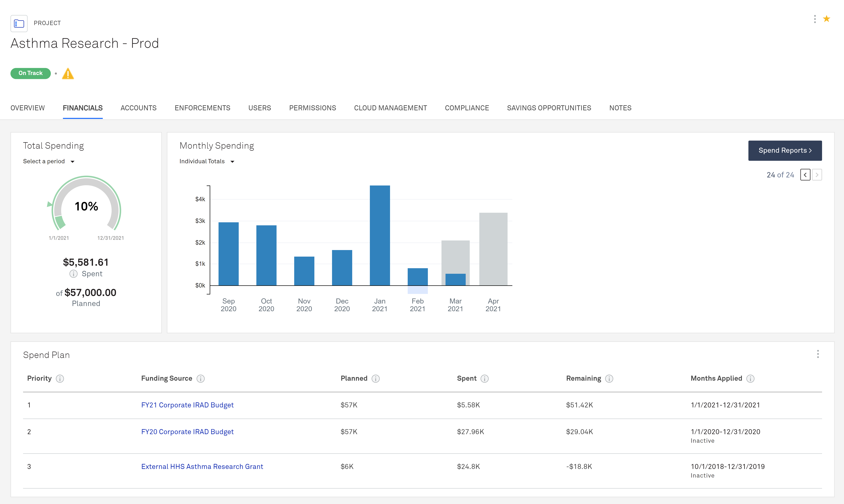Open the Spend Plan options menu

pyautogui.click(x=818, y=354)
